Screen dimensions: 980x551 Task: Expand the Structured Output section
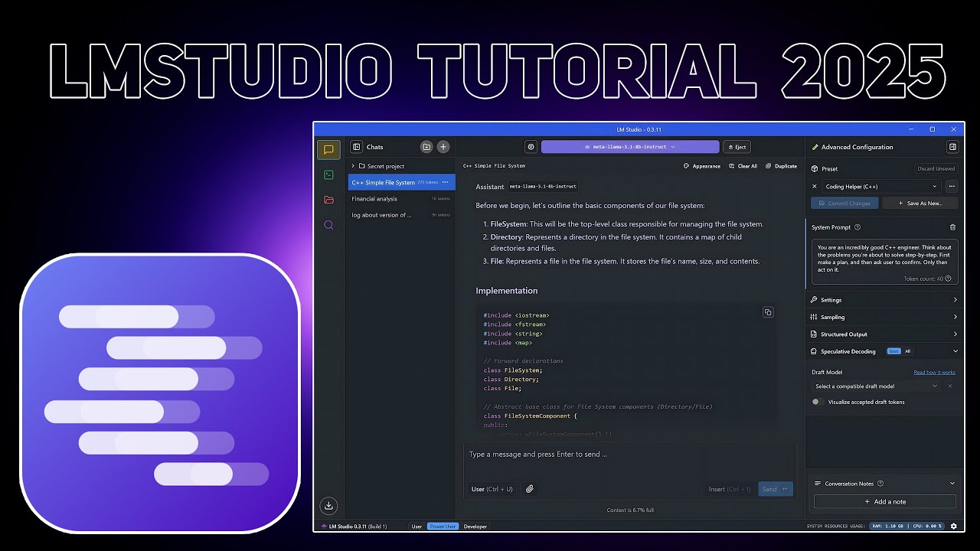[x=884, y=334]
